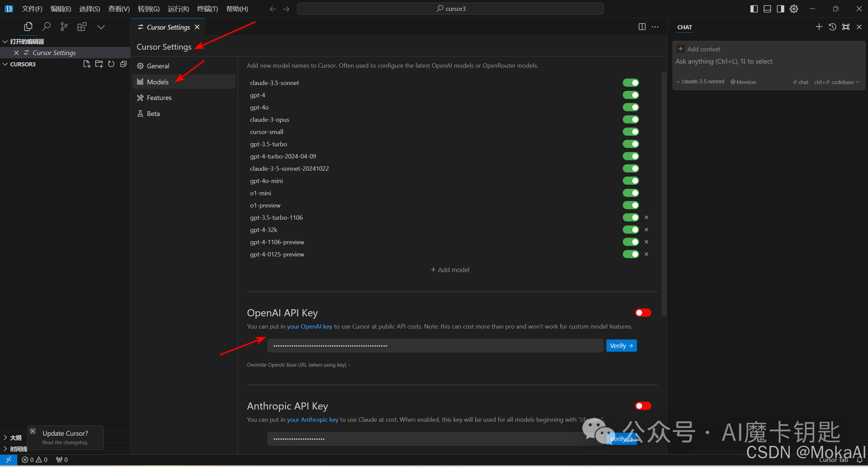Go back with left arrow
This screenshot has height=467, width=868.
click(272, 9)
